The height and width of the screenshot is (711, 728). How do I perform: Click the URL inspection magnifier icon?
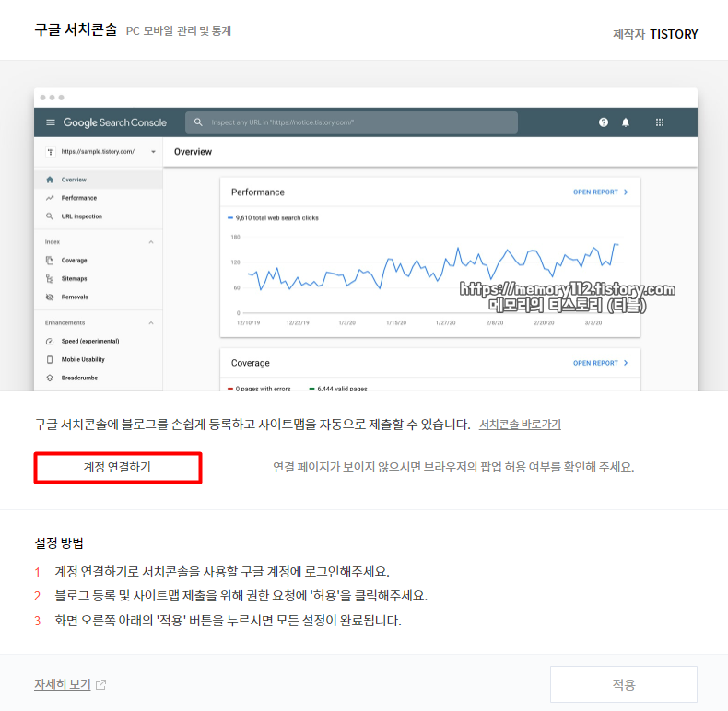coord(50,216)
